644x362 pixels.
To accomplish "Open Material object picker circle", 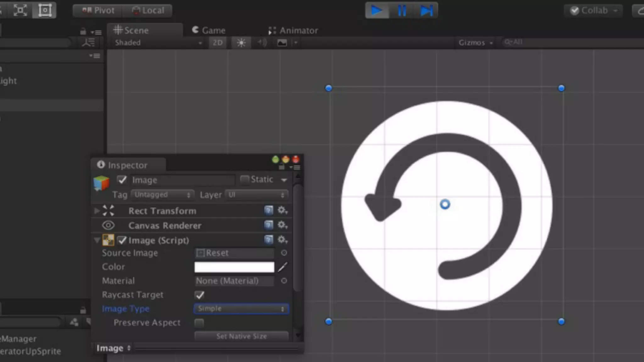I will pos(284,281).
